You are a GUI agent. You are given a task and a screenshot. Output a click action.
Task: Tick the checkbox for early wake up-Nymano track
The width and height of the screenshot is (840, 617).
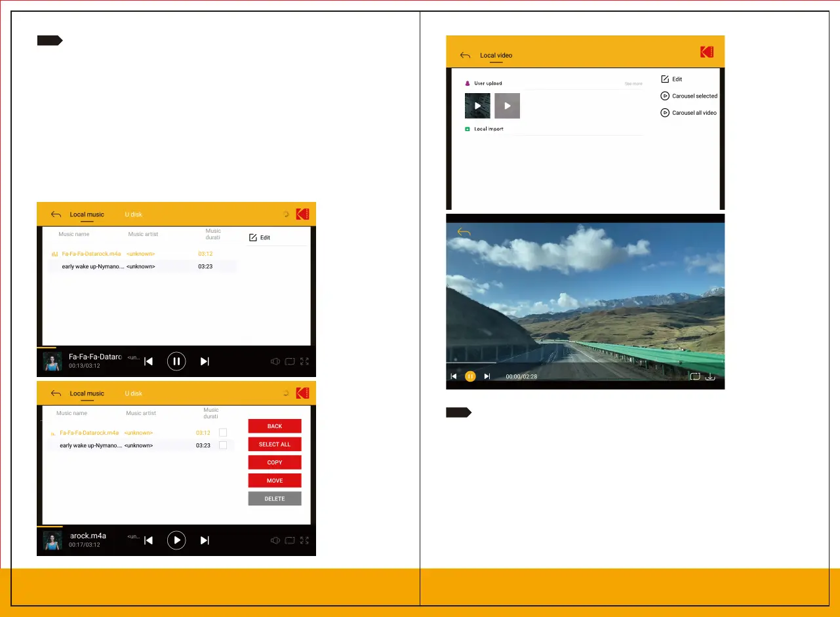click(223, 445)
